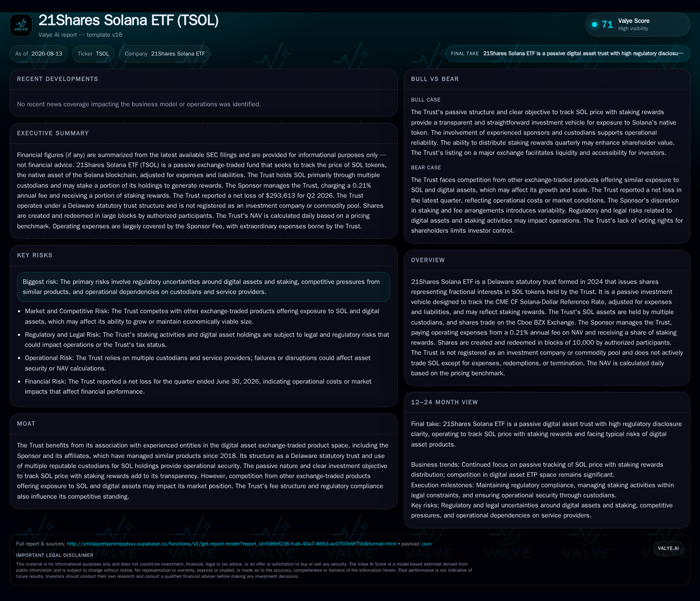Click the 'Biggest risk' highlighted callout box
Image resolution: width=700 pixels, height=601 pixels.
tap(203, 287)
